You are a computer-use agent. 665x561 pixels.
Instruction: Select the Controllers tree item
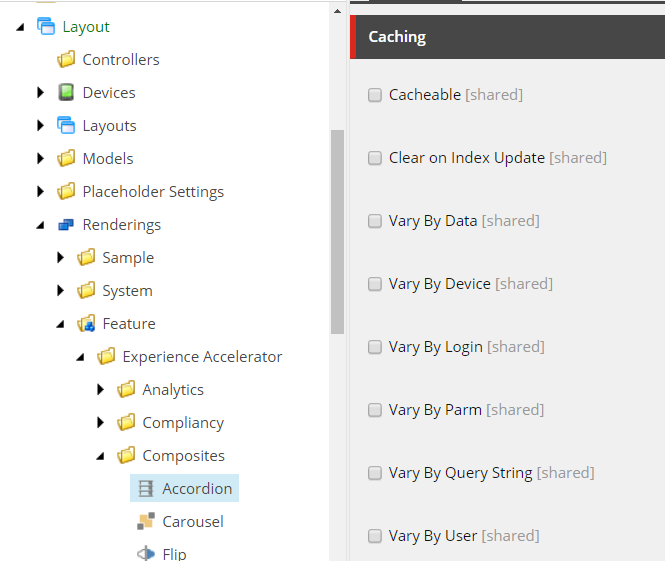click(121, 60)
